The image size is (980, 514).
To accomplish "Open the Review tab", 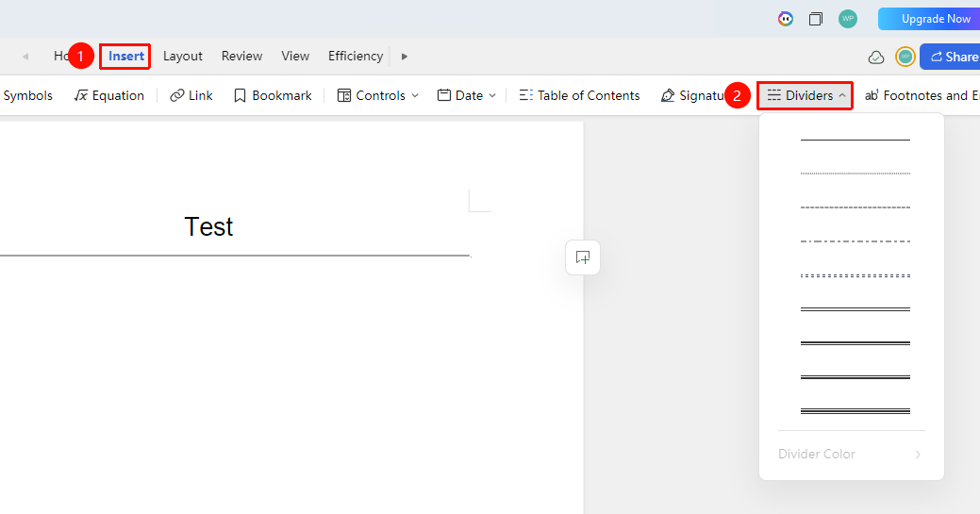I will [x=241, y=57].
